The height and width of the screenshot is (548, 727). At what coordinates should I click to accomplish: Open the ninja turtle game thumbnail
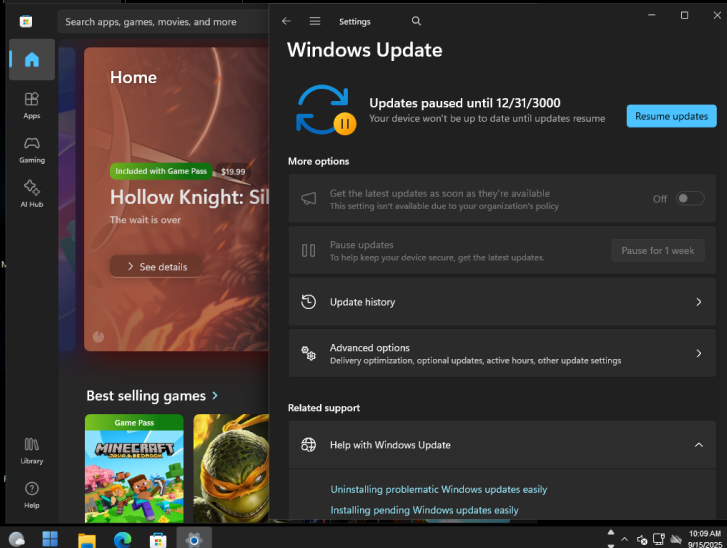pos(231,468)
